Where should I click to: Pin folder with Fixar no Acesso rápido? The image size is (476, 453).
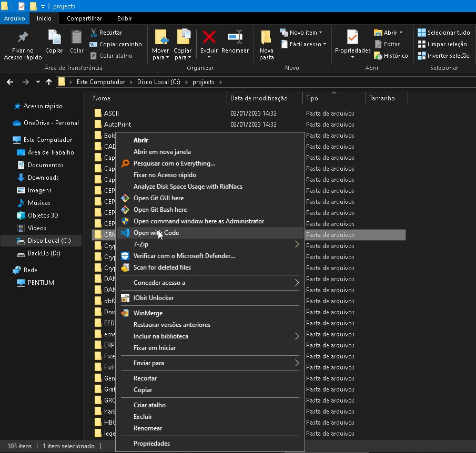click(165, 175)
